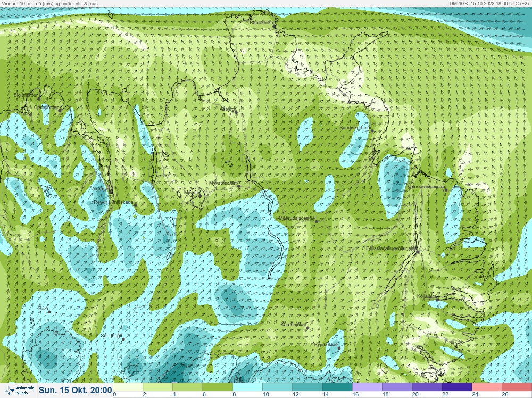
Task: Pick the 12–14 m/s teal legend swatch
Action: (x=307, y=387)
